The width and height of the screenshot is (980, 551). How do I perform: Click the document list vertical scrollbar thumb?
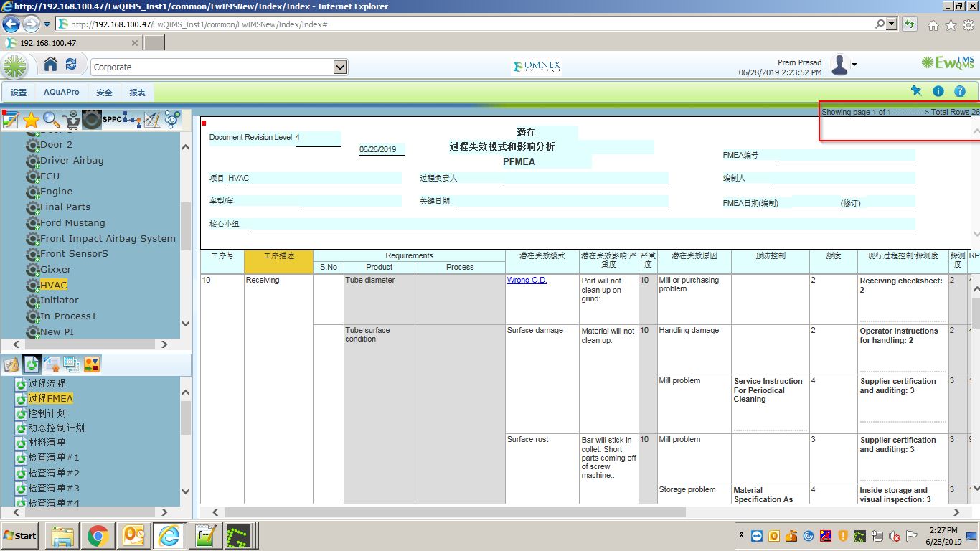pyautogui.click(x=186, y=418)
